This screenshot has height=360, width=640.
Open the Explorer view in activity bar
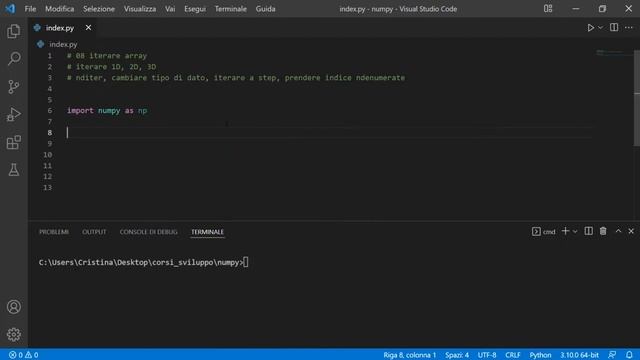click(13, 31)
